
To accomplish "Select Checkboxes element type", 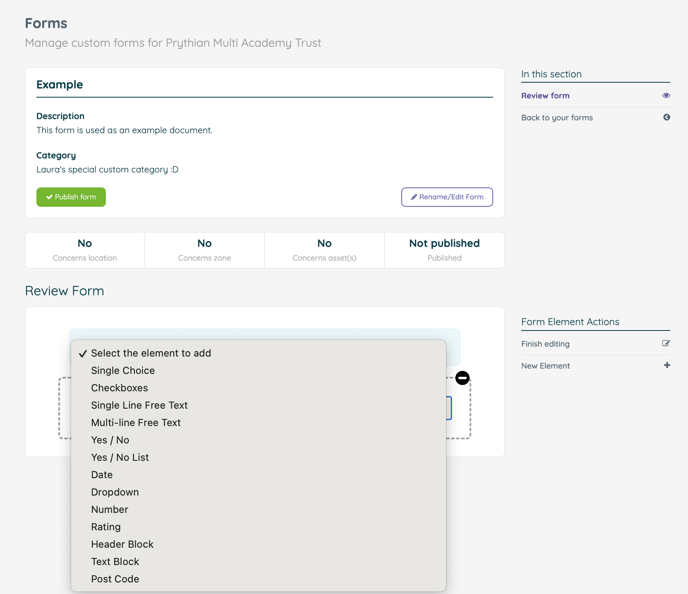I will [258, 388].
